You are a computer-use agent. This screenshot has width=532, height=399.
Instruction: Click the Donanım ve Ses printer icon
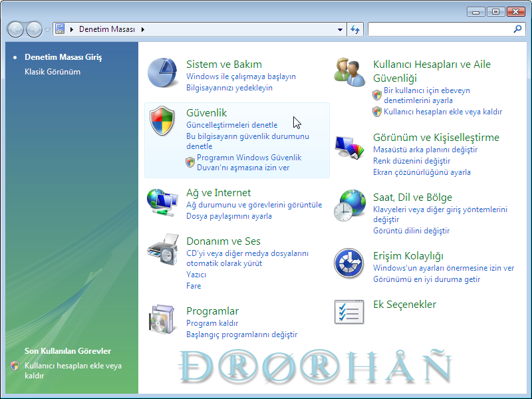[163, 249]
